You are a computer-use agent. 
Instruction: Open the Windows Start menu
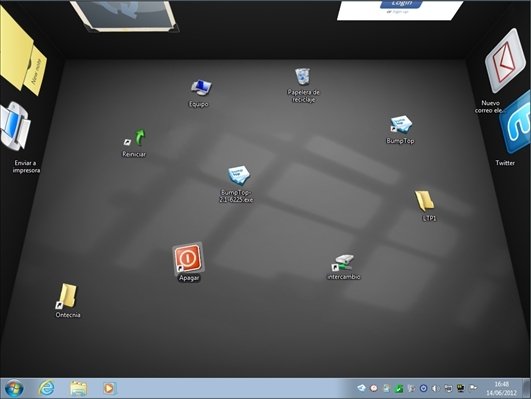coord(14,388)
